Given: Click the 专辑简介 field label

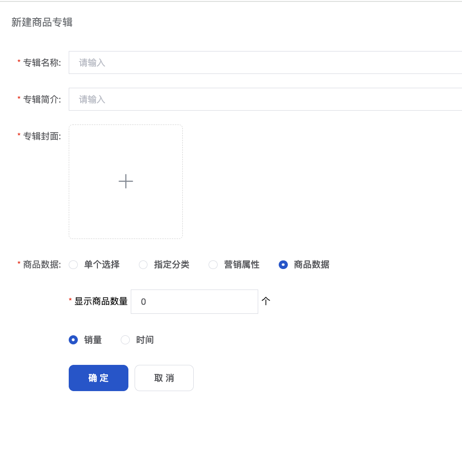Looking at the screenshot, I should (42, 99).
